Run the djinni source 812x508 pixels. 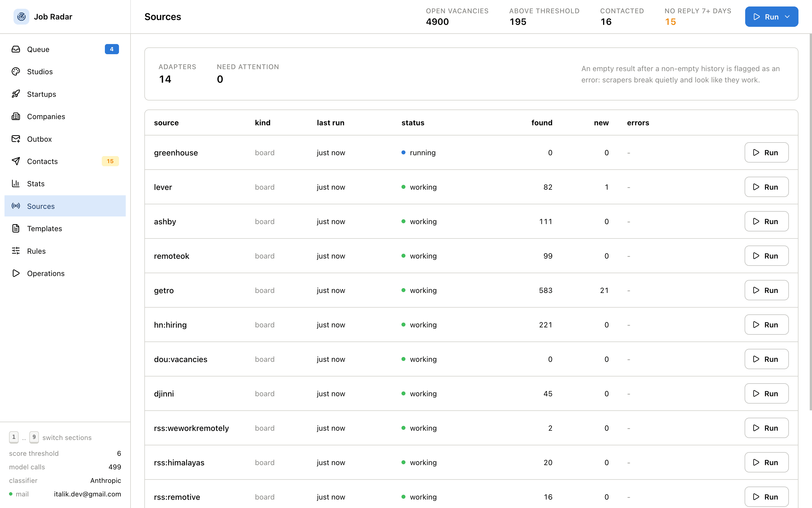(x=766, y=393)
